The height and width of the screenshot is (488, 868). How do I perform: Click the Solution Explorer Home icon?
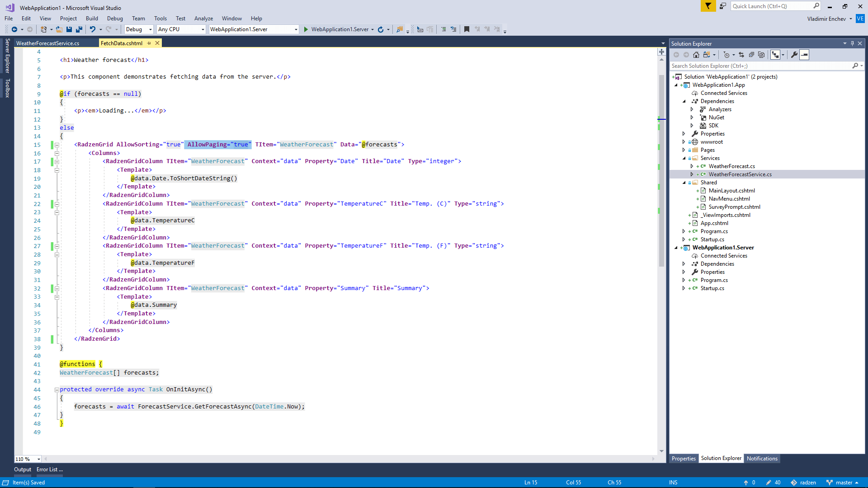696,55
